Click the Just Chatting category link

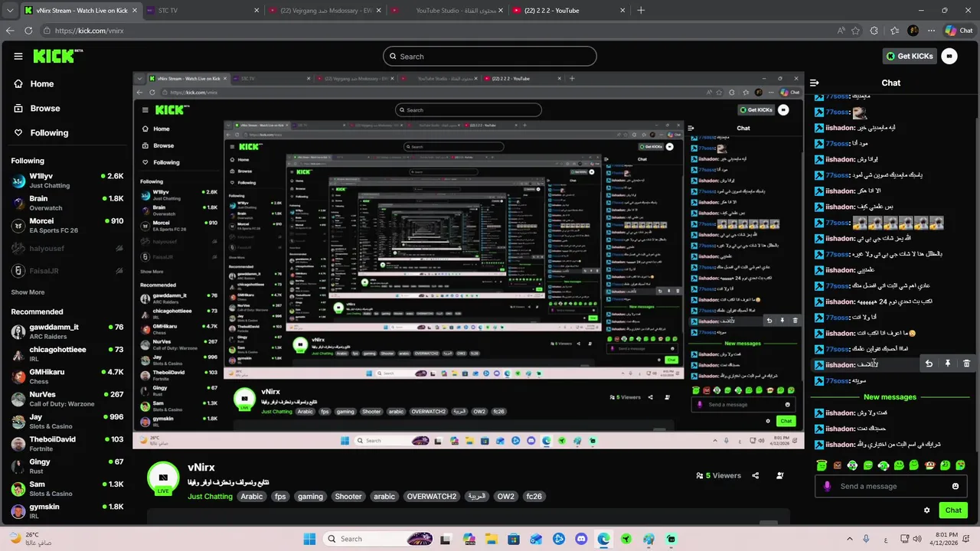(210, 497)
